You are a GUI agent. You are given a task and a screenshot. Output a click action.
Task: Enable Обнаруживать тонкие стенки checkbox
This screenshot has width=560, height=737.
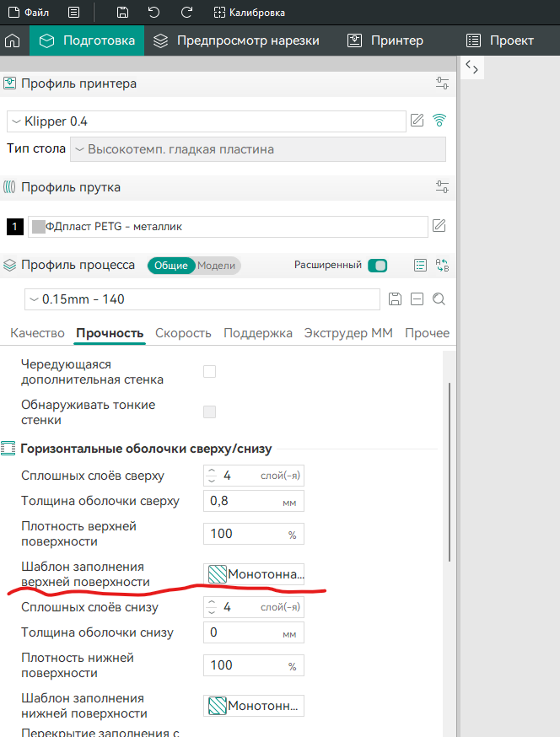point(210,412)
